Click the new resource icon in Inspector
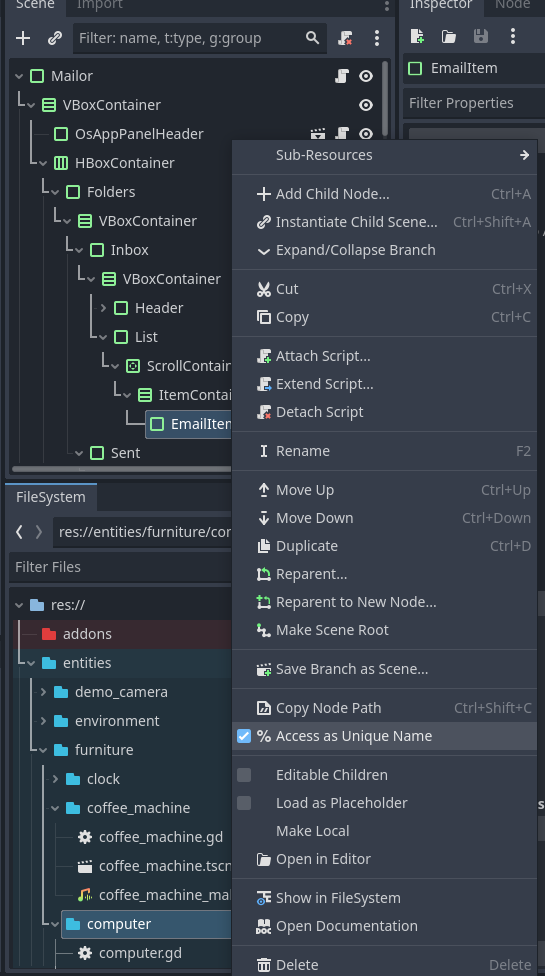 tap(417, 36)
